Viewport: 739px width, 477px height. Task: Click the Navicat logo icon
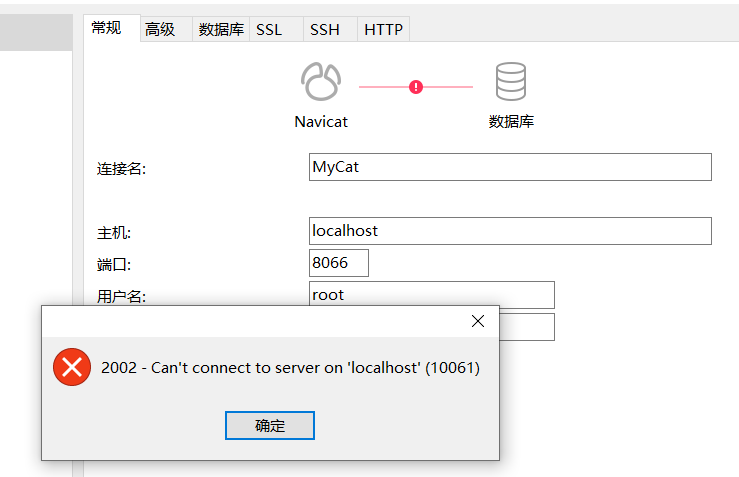(321, 82)
